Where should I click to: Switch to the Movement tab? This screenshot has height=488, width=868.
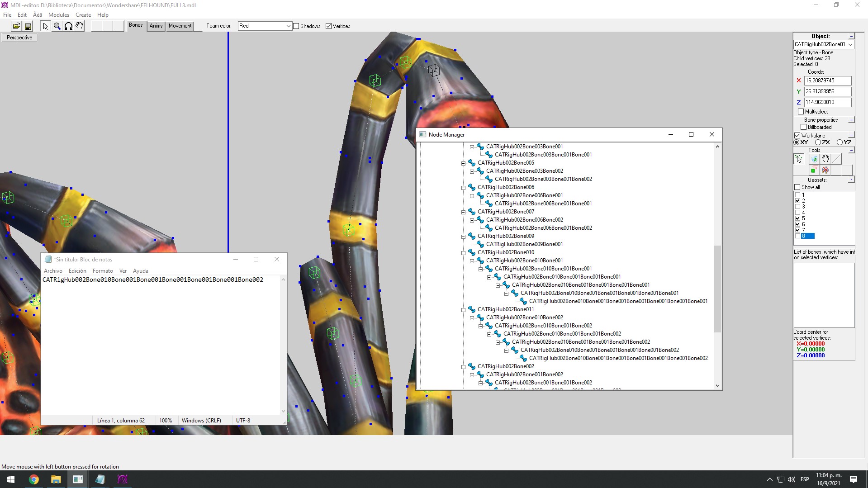[180, 26]
